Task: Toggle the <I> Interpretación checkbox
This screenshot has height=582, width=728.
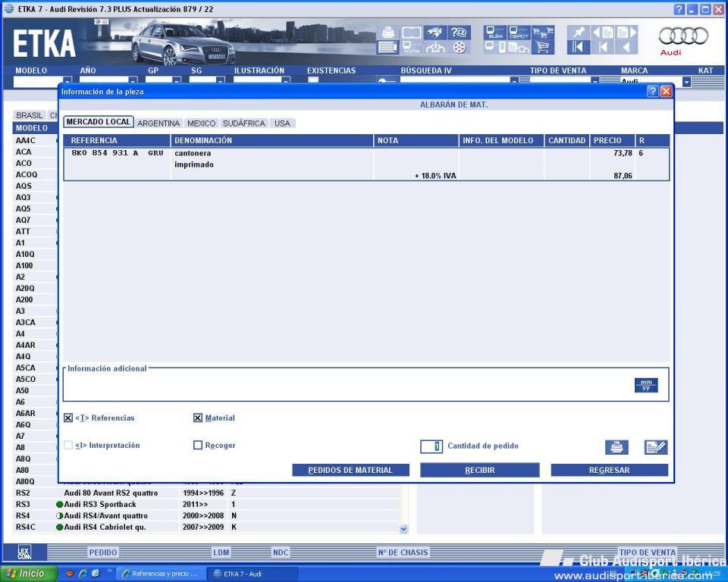Action: (x=68, y=445)
